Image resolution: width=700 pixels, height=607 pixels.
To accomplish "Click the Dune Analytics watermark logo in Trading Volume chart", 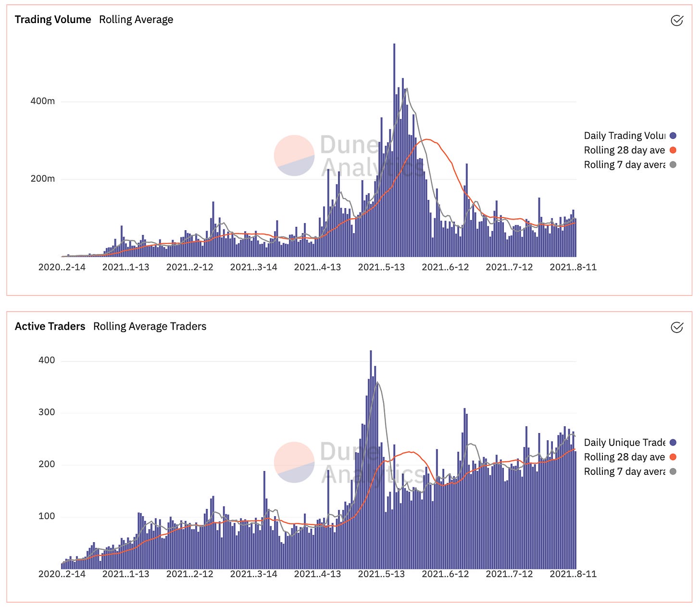I will pyautogui.click(x=294, y=155).
